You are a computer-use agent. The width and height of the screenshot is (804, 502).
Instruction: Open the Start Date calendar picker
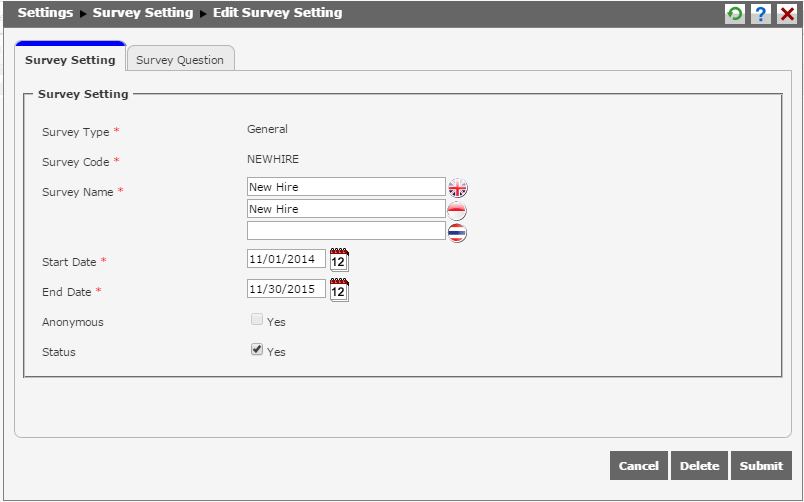pyautogui.click(x=339, y=259)
